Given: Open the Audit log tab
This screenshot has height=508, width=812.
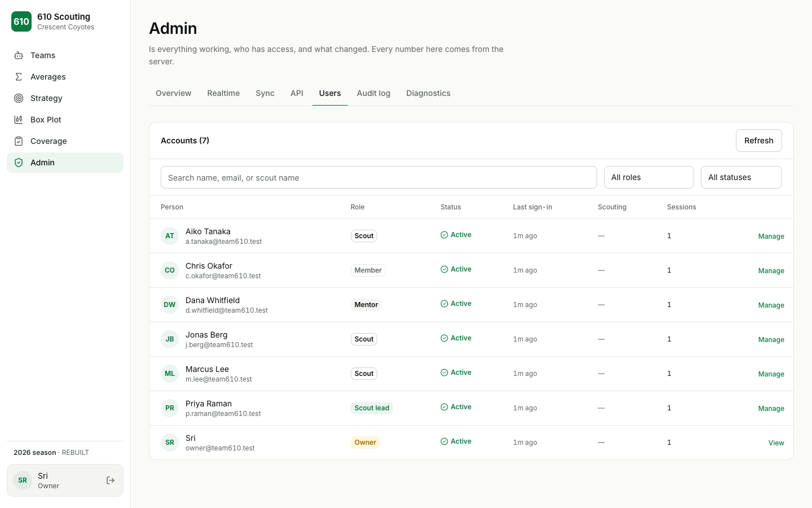Looking at the screenshot, I should tap(373, 93).
